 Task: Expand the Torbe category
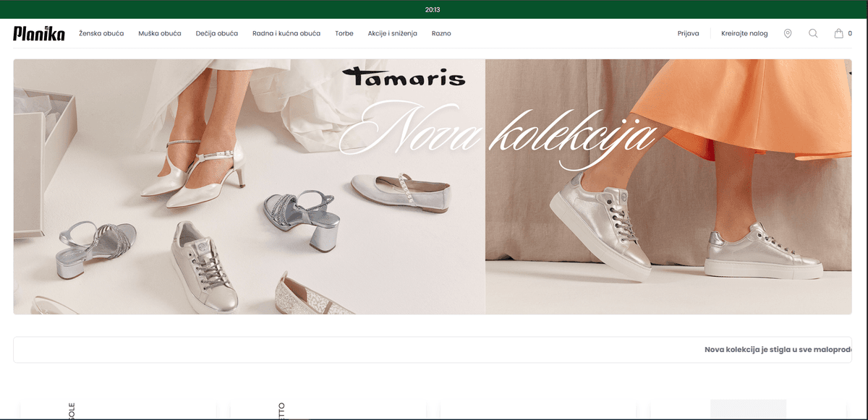(x=344, y=33)
